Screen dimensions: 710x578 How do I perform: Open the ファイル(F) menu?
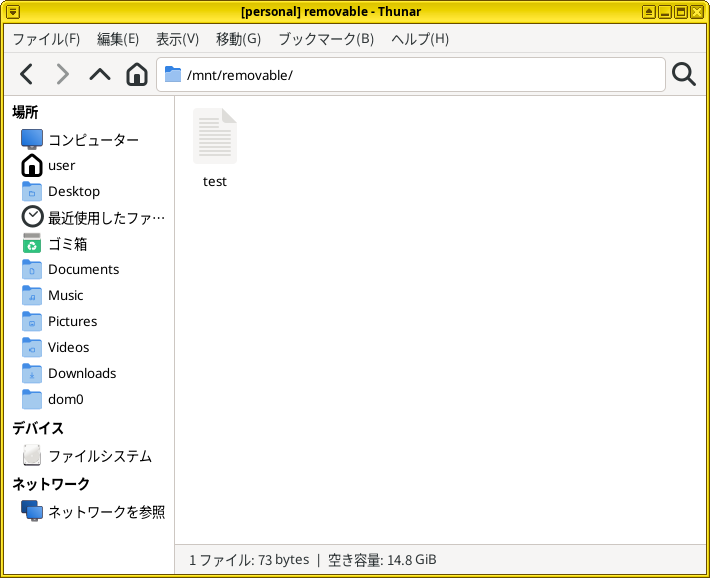click(46, 39)
